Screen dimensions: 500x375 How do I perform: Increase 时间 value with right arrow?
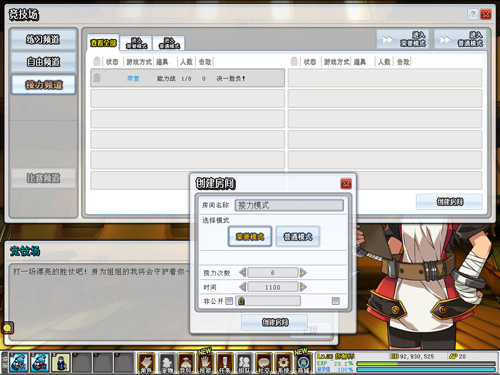(x=303, y=287)
